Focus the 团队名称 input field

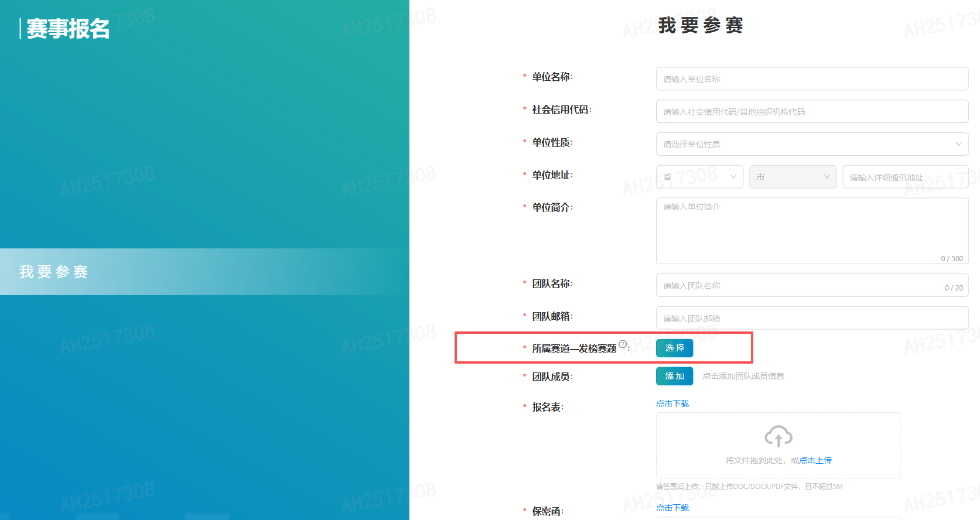click(x=812, y=286)
